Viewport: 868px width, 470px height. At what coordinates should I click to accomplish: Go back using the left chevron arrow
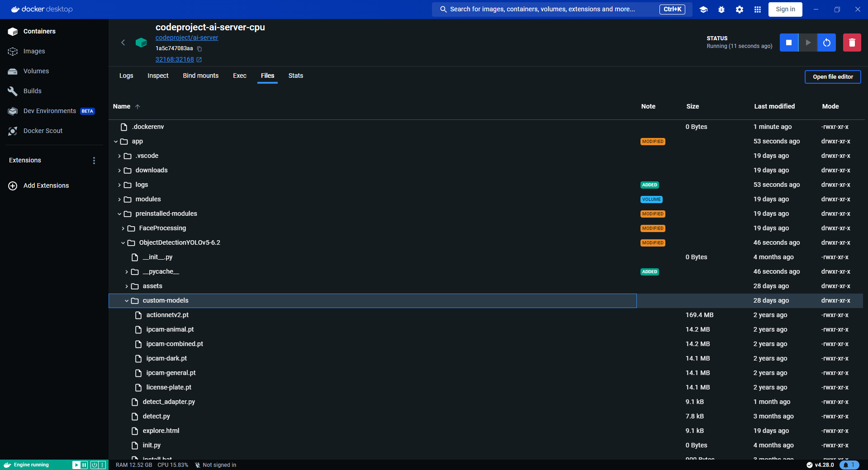[123, 43]
